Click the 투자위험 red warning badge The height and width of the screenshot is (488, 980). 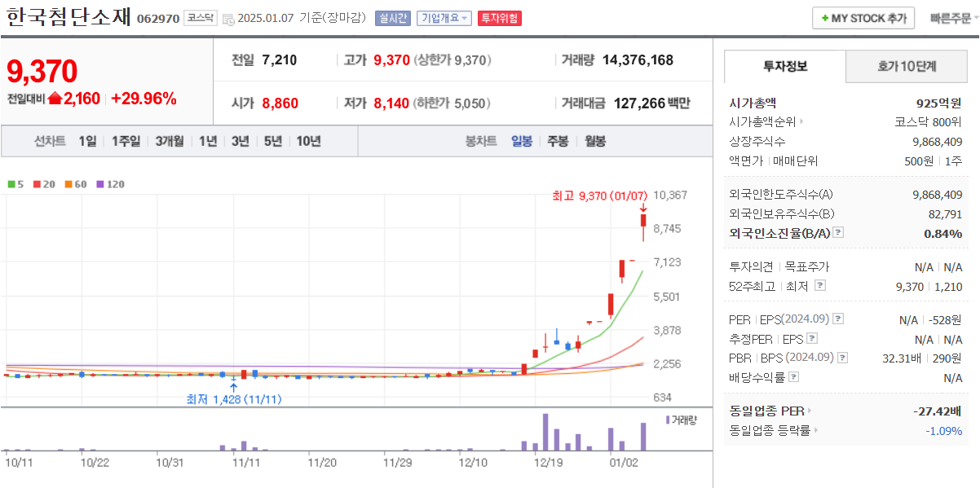500,18
